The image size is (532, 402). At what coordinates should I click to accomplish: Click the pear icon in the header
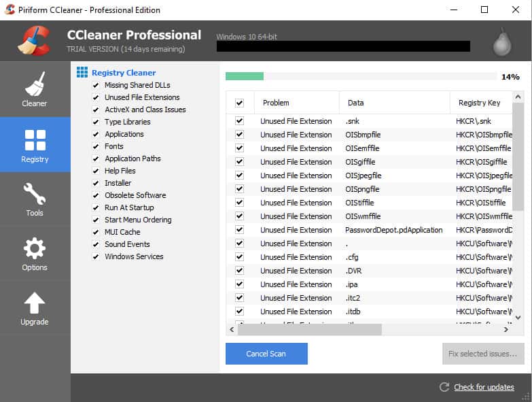pyautogui.click(x=502, y=42)
